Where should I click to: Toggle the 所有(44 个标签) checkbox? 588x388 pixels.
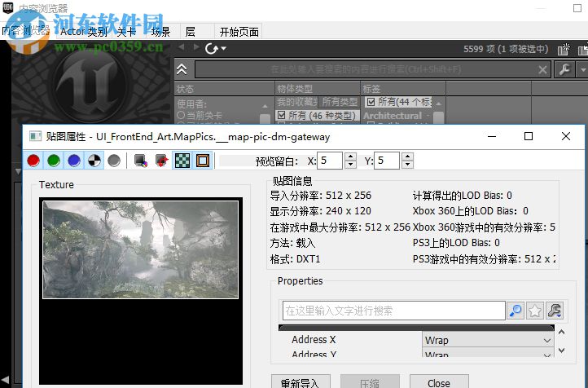click(x=371, y=102)
